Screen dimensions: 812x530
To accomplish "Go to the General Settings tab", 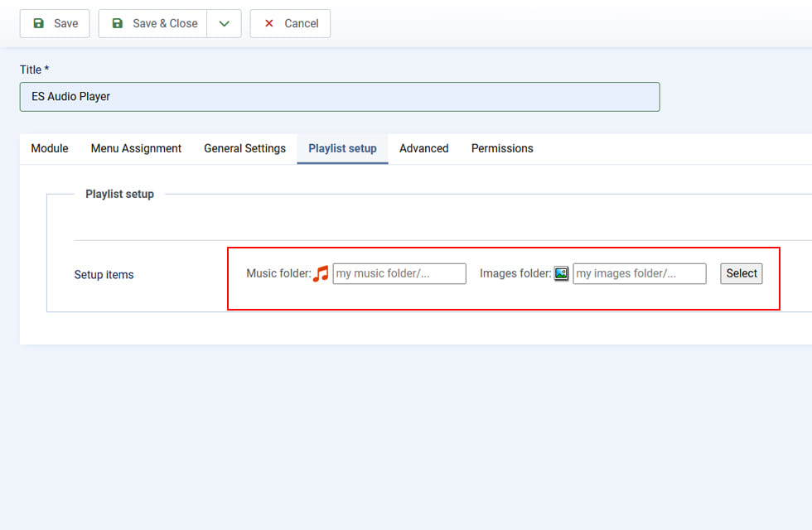I will 244,149.
